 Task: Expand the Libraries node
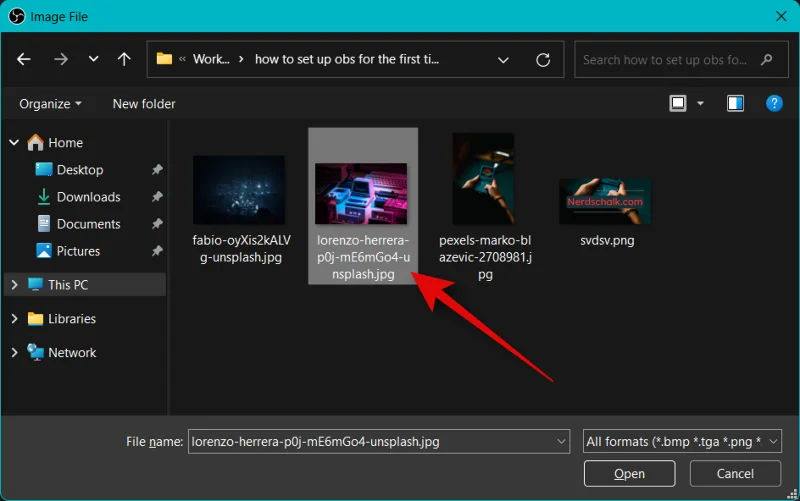click(x=14, y=319)
